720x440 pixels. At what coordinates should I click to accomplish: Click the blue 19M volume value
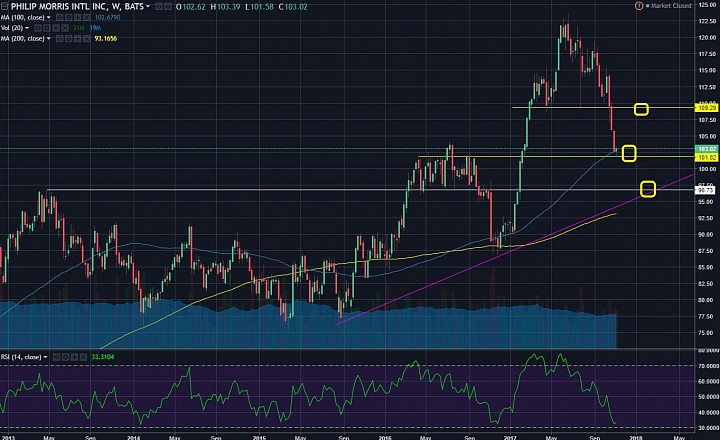point(96,28)
